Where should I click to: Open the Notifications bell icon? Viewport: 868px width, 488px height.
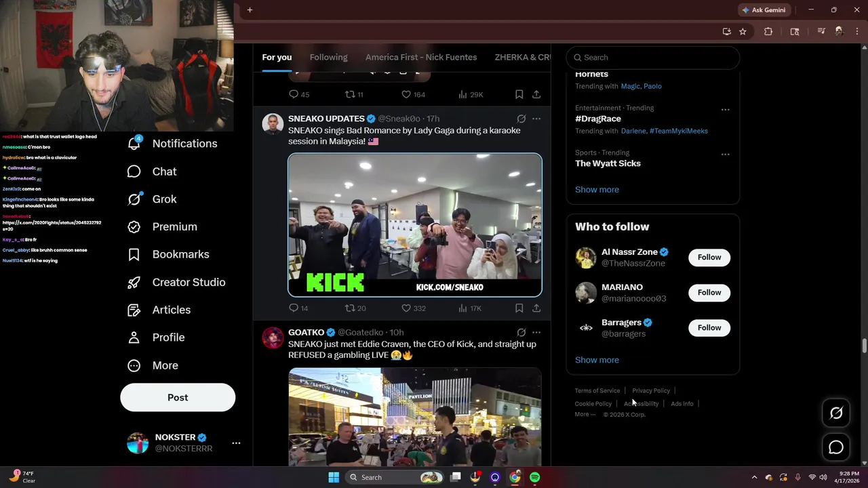point(134,143)
